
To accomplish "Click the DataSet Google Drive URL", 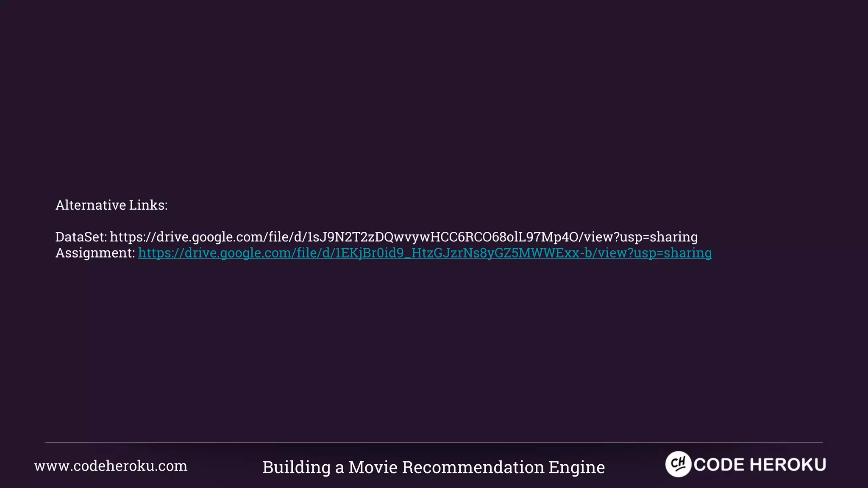I will click(403, 237).
